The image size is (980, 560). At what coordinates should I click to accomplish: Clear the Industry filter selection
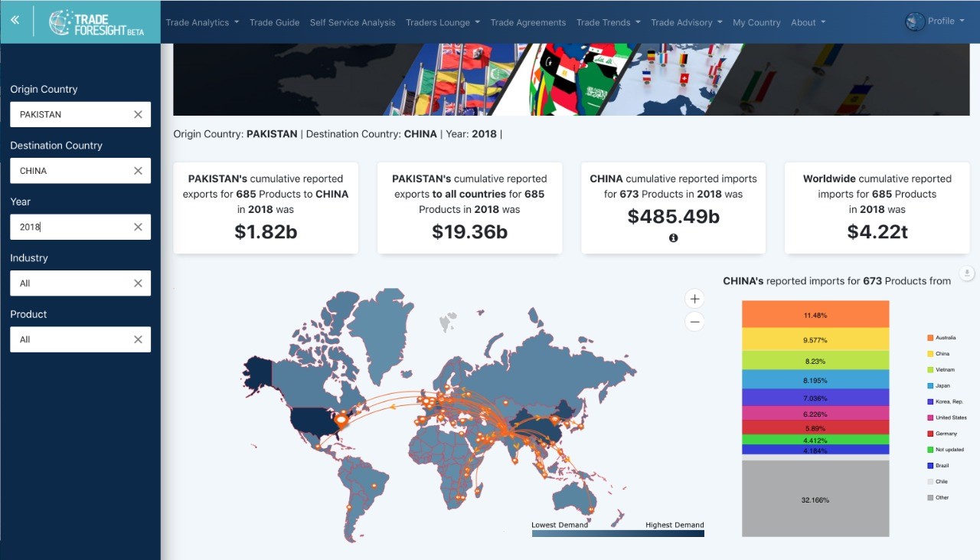(138, 283)
